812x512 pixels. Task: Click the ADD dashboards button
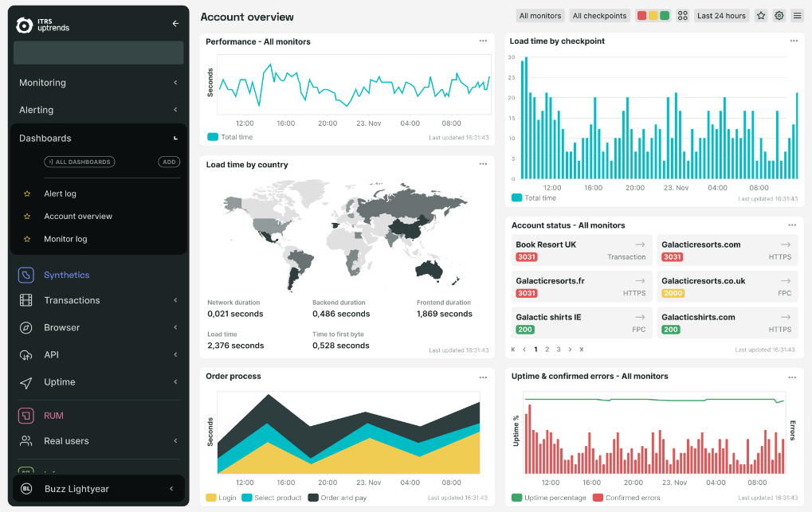click(x=168, y=162)
